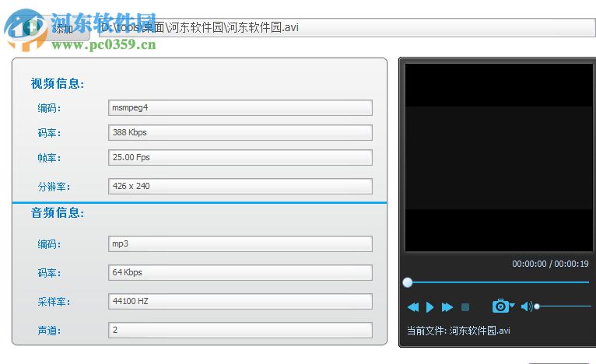
Task: Click the 音频信息 heading
Action: [58, 212]
